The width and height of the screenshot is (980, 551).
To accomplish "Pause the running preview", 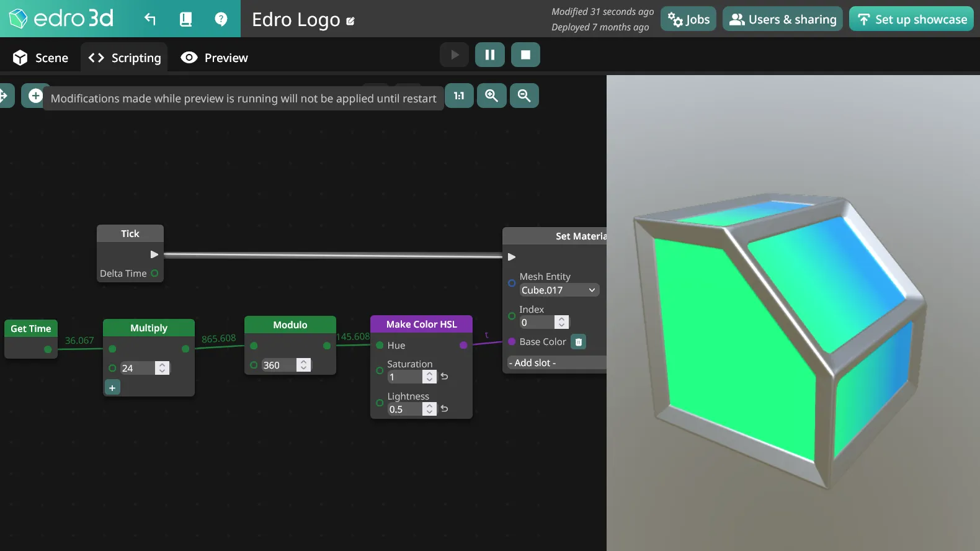I will [490, 55].
